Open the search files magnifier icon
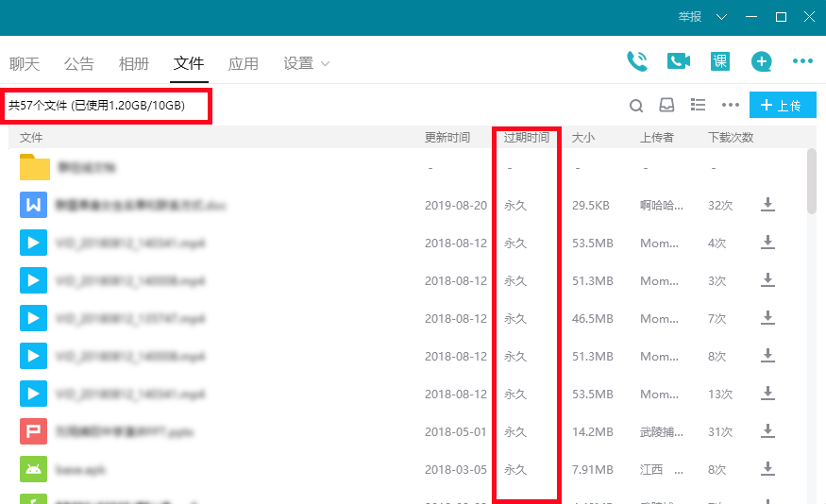The height and width of the screenshot is (504, 826). [636, 106]
